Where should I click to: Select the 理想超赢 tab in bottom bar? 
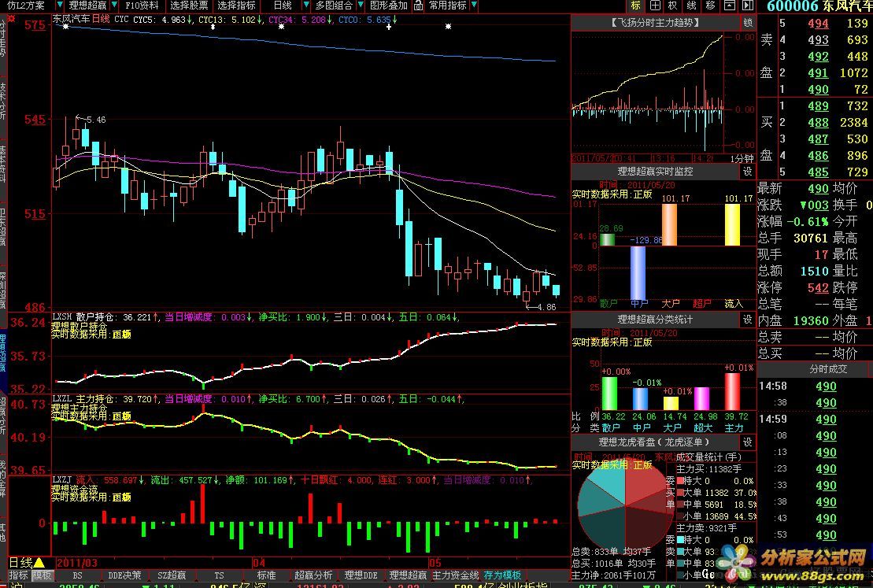pos(408,575)
